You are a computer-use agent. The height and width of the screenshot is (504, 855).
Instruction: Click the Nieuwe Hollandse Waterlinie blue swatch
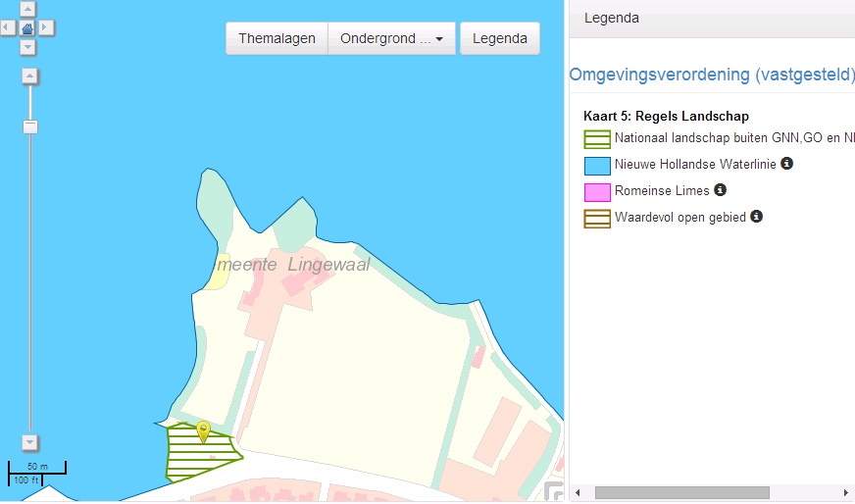click(597, 166)
